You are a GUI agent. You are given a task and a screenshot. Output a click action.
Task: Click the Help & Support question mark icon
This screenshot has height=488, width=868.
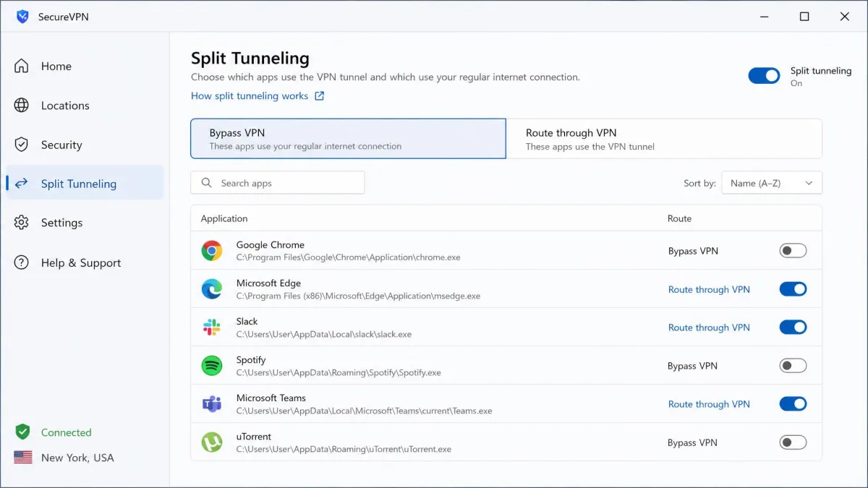(22, 262)
